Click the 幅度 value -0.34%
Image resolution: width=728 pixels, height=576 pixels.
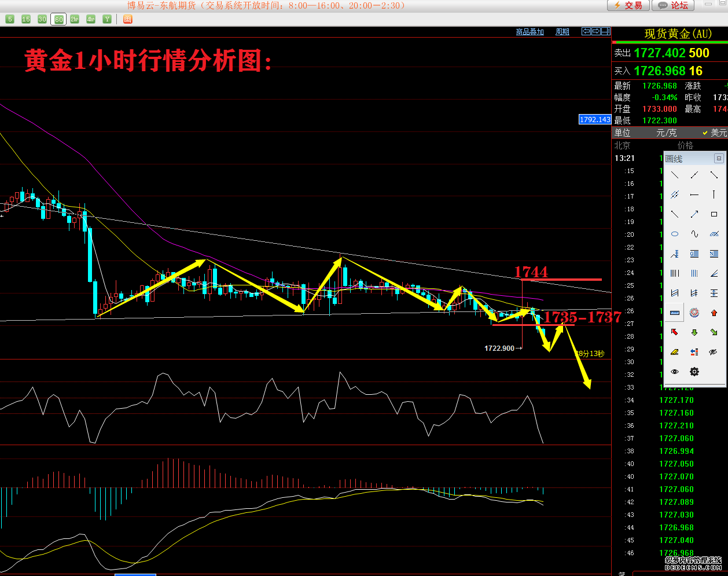[x=664, y=97]
